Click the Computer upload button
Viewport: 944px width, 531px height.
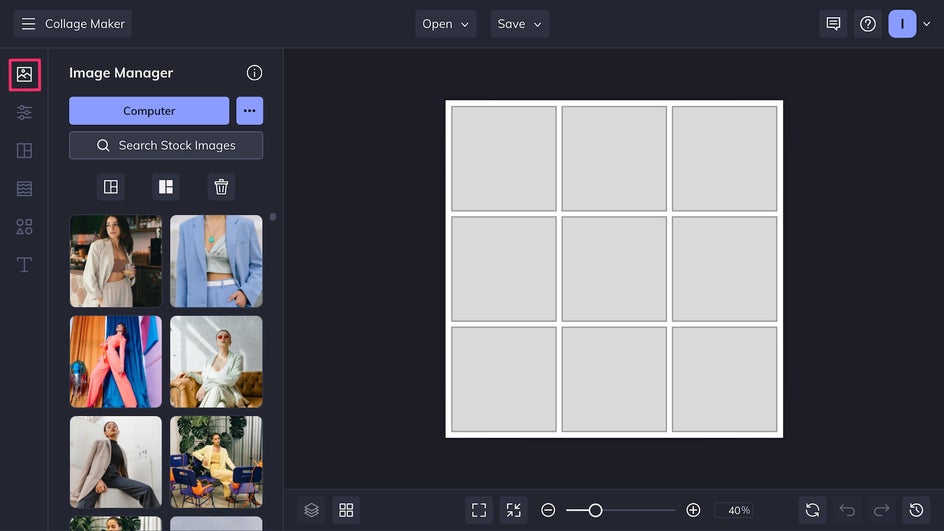click(149, 111)
